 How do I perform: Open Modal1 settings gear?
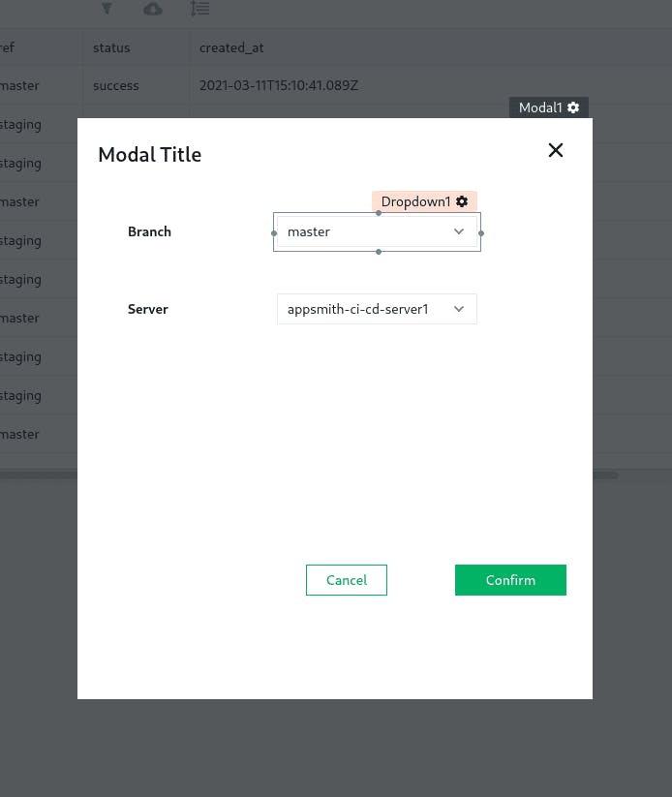[574, 107]
